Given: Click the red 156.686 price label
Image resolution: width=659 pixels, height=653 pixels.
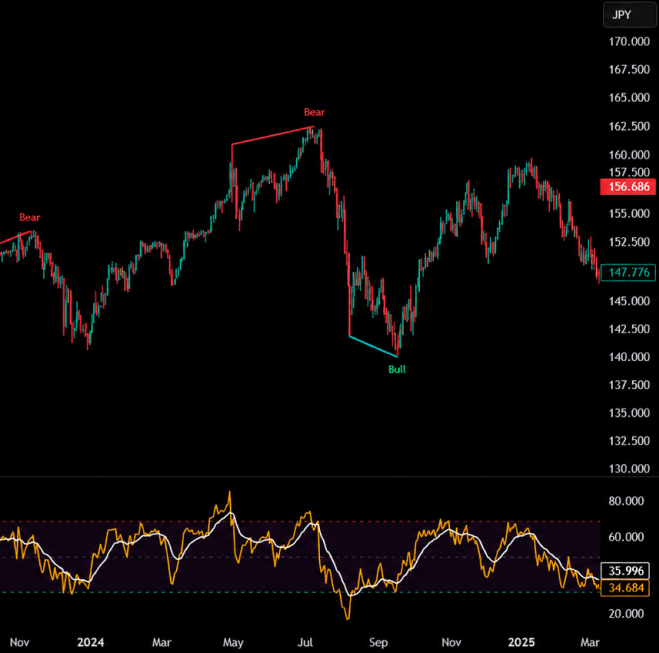Looking at the screenshot, I should point(628,187).
